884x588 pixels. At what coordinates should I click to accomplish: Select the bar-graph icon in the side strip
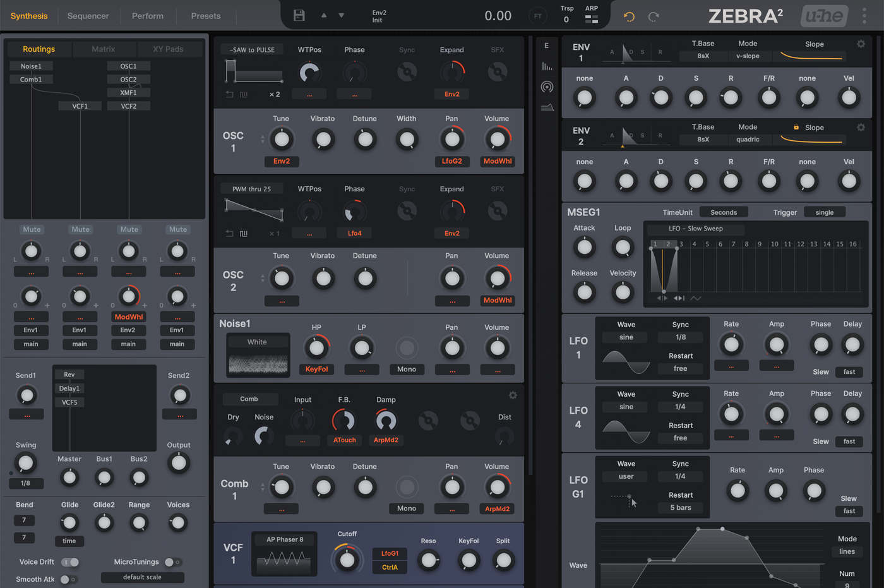(547, 66)
